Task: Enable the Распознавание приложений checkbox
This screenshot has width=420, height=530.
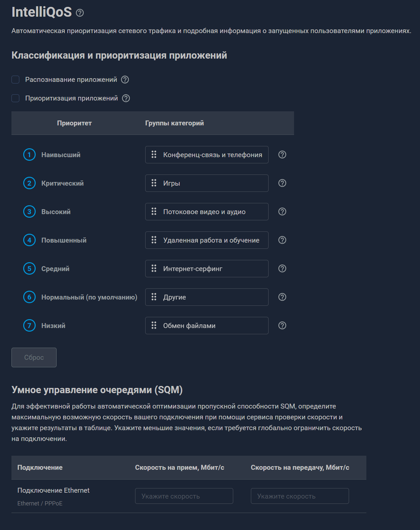Action: point(15,80)
